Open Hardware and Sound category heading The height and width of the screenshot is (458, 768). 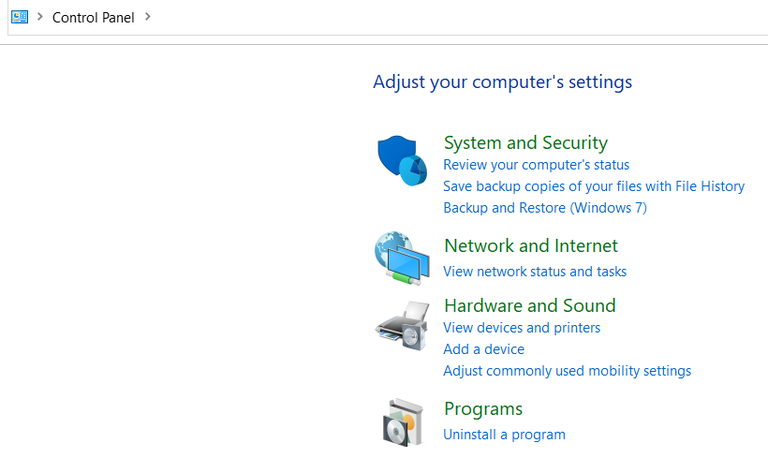tap(529, 305)
